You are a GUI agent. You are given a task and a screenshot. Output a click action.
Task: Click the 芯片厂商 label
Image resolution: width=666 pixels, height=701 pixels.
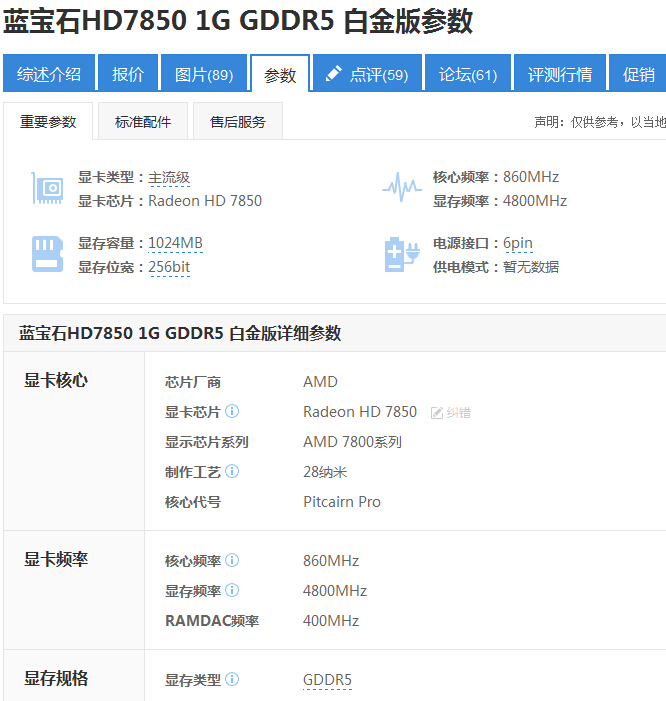193,382
